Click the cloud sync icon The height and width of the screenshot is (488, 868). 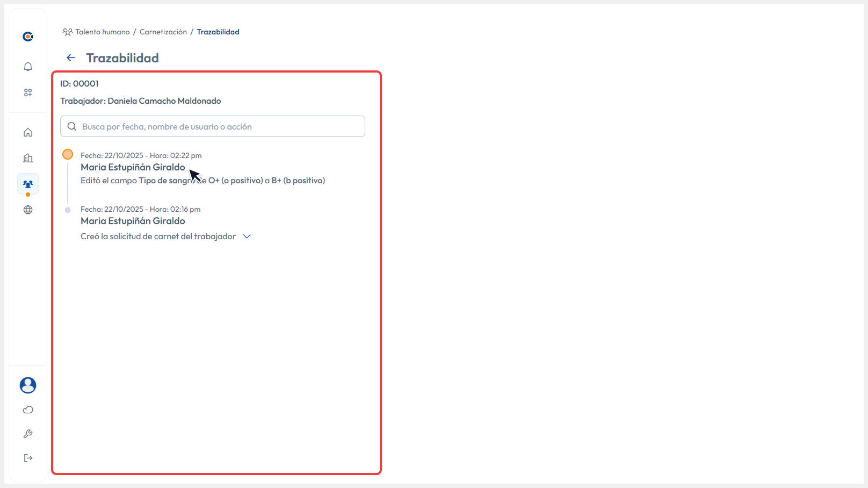coord(27,410)
